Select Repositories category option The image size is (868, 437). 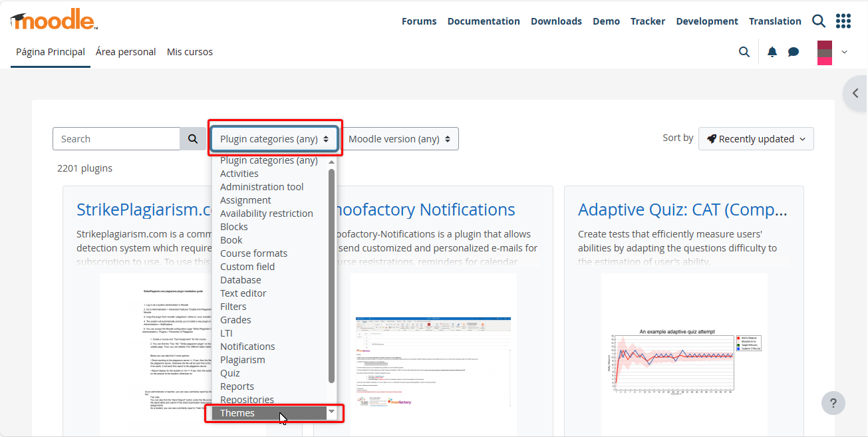(x=269, y=400)
